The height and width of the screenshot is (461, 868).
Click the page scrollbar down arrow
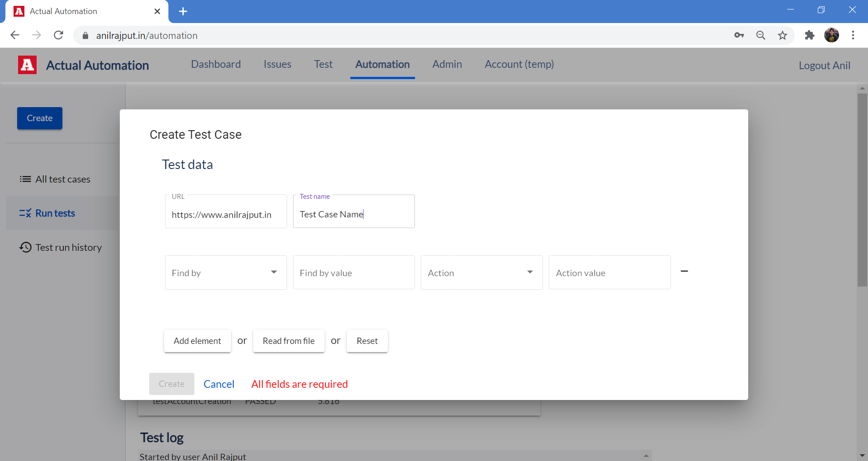[x=862, y=456]
